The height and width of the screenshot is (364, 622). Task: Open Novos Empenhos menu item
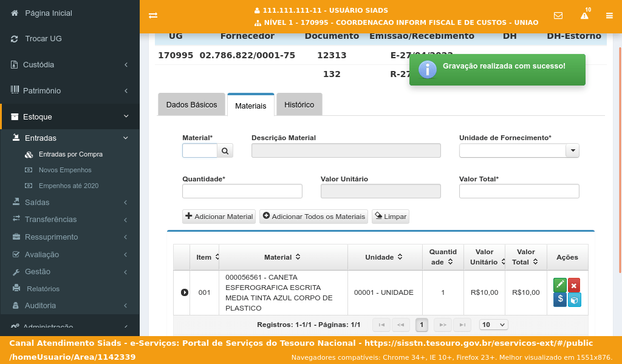pyautogui.click(x=65, y=170)
